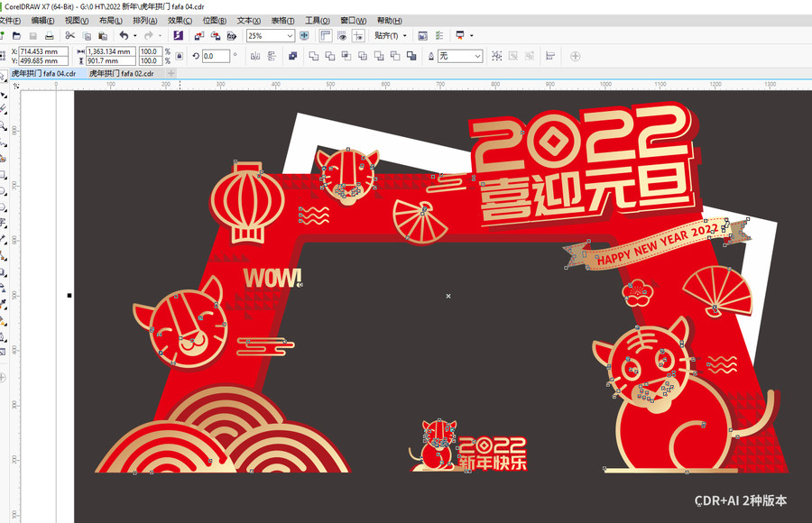Click the Save icon
Image resolution: width=812 pixels, height=523 pixels.
[33, 36]
